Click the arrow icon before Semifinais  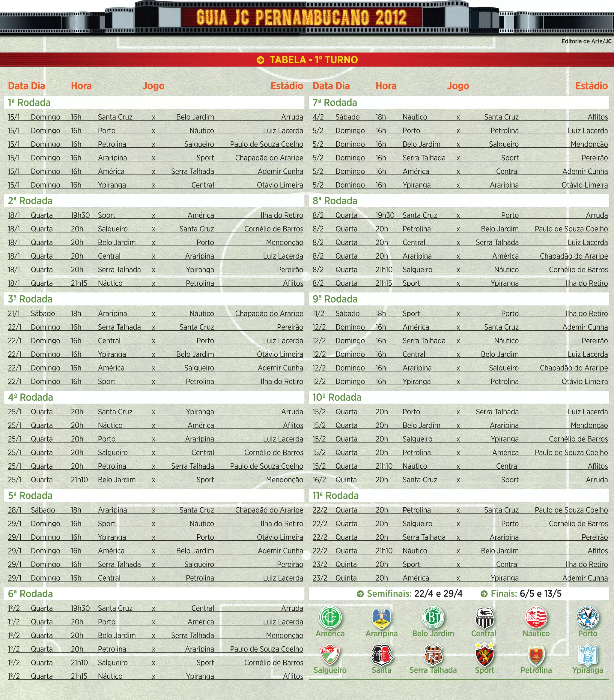click(x=360, y=594)
